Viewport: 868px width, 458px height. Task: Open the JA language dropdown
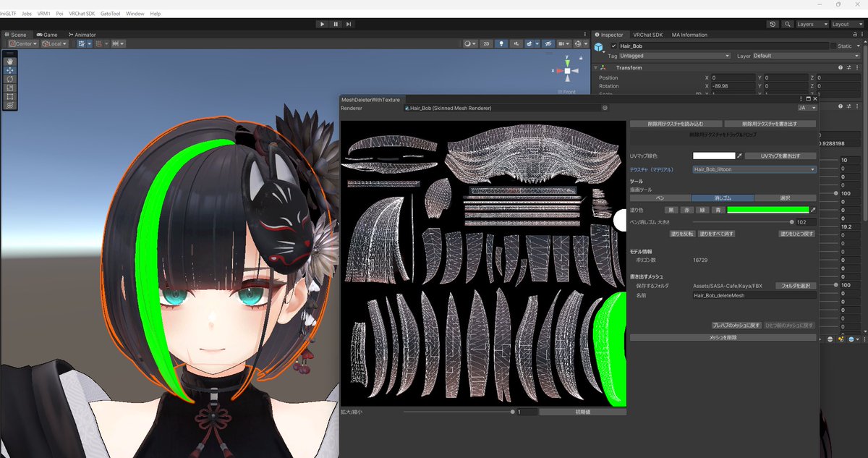coord(807,108)
